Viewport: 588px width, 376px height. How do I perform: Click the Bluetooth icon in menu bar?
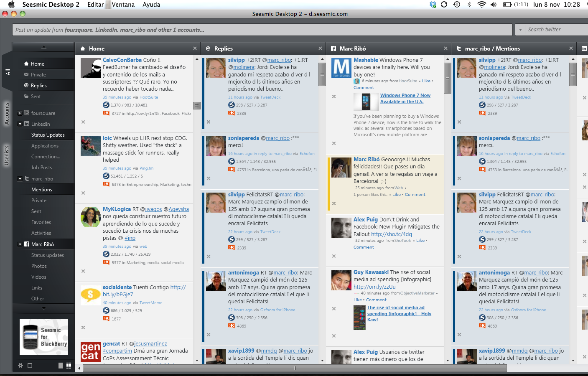click(469, 5)
